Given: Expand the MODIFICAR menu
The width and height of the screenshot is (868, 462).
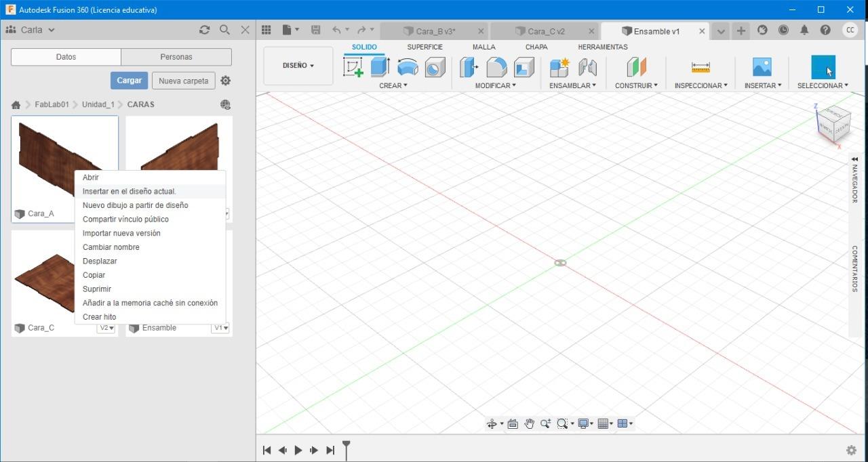Looking at the screenshot, I should click(x=495, y=85).
